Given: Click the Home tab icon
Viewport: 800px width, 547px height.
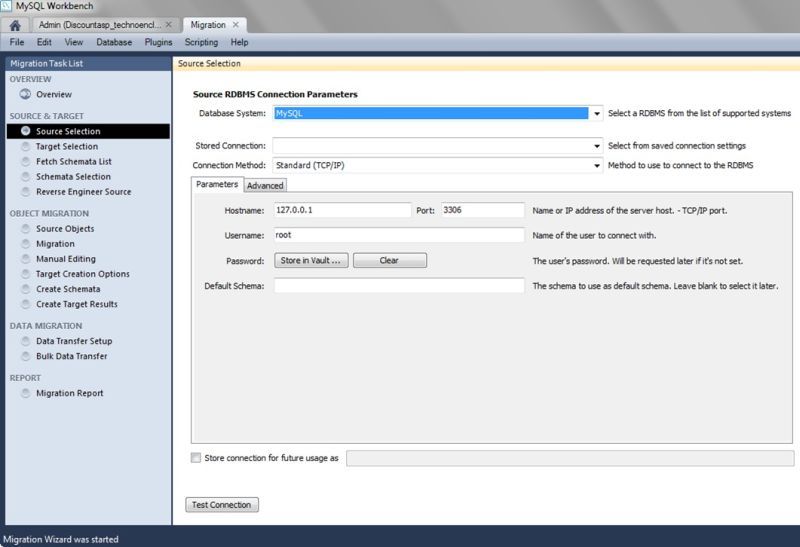Looking at the screenshot, I should coord(15,25).
